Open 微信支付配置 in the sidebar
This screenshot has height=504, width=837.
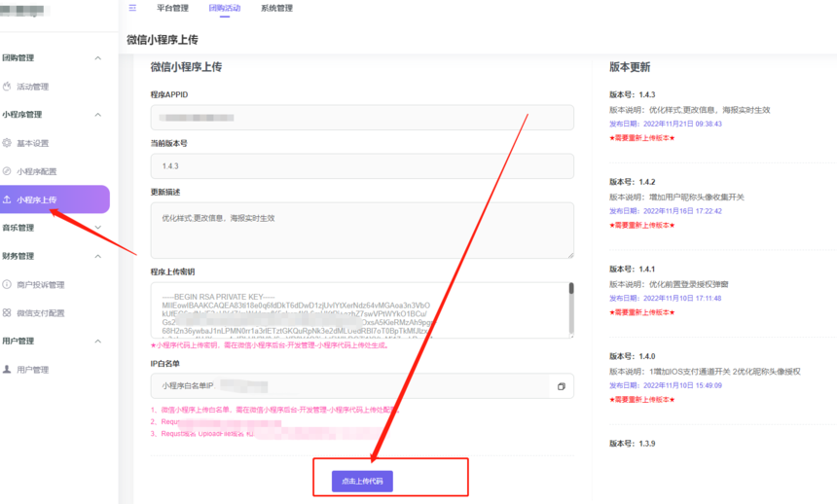click(x=41, y=313)
